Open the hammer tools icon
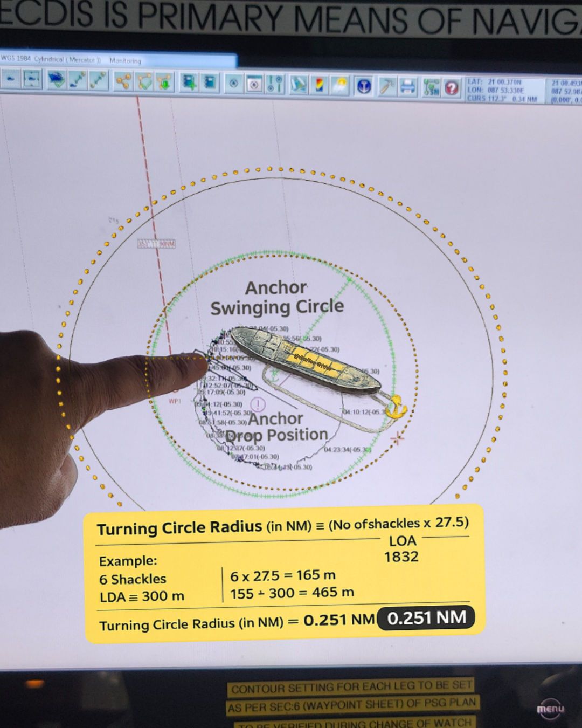 coord(387,86)
